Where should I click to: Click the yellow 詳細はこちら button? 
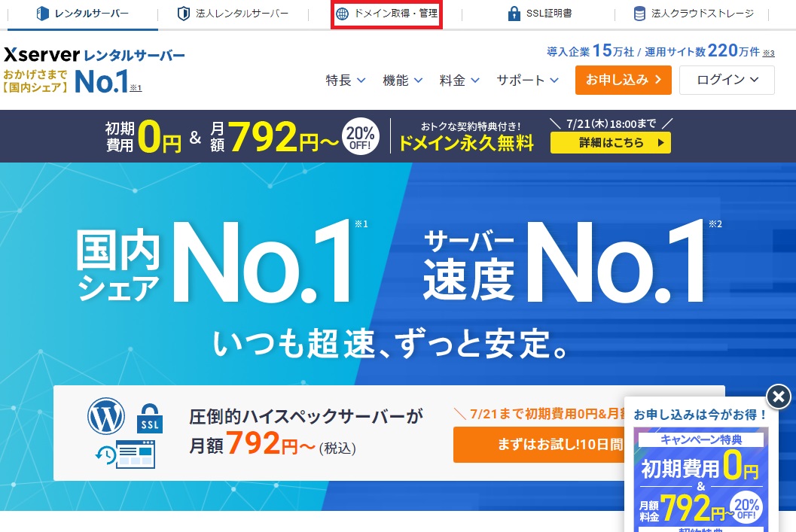pos(611,142)
